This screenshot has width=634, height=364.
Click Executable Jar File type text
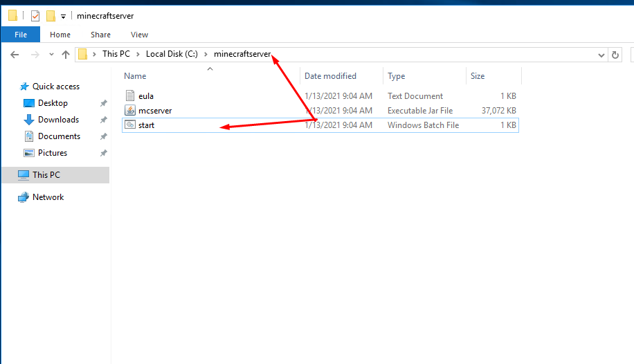tap(420, 111)
